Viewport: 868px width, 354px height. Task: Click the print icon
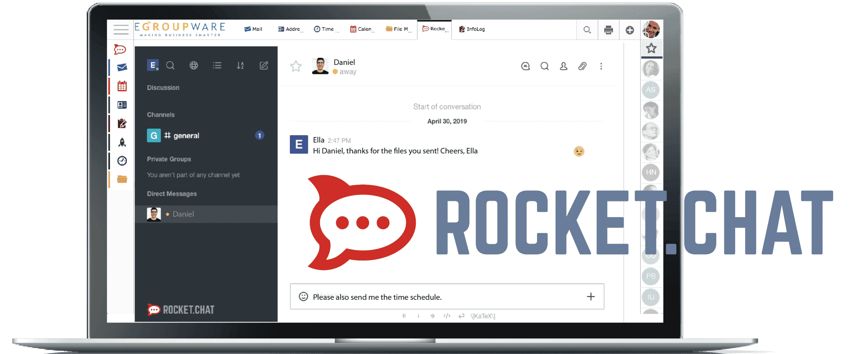609,30
